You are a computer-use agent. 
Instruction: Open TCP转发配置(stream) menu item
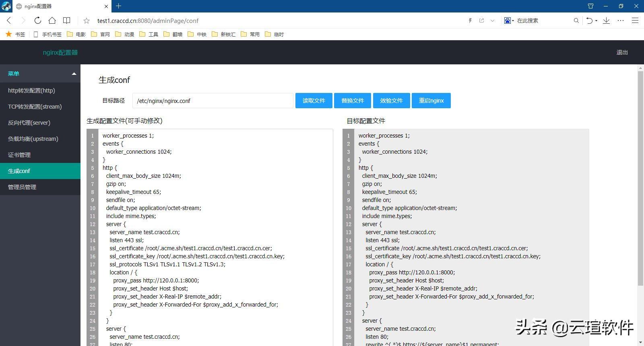40,107
